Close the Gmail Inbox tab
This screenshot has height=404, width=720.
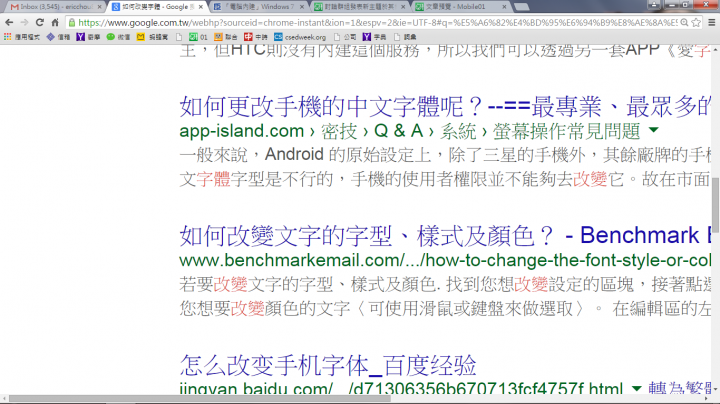pyautogui.click(x=99, y=7)
